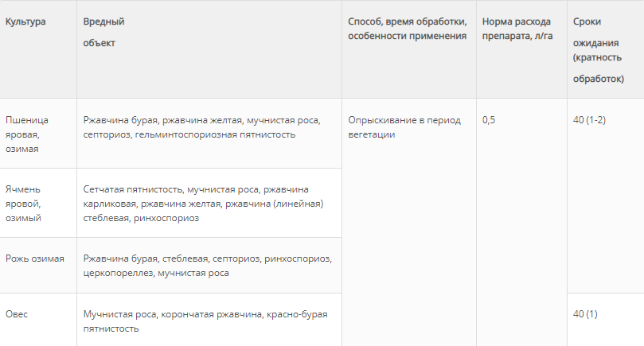Click the Пшеница яровая, озимая cell
644x346 pixels.
(27, 134)
